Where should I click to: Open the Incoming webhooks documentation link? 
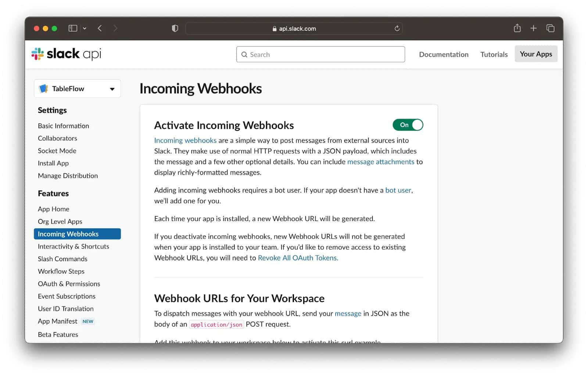(185, 140)
